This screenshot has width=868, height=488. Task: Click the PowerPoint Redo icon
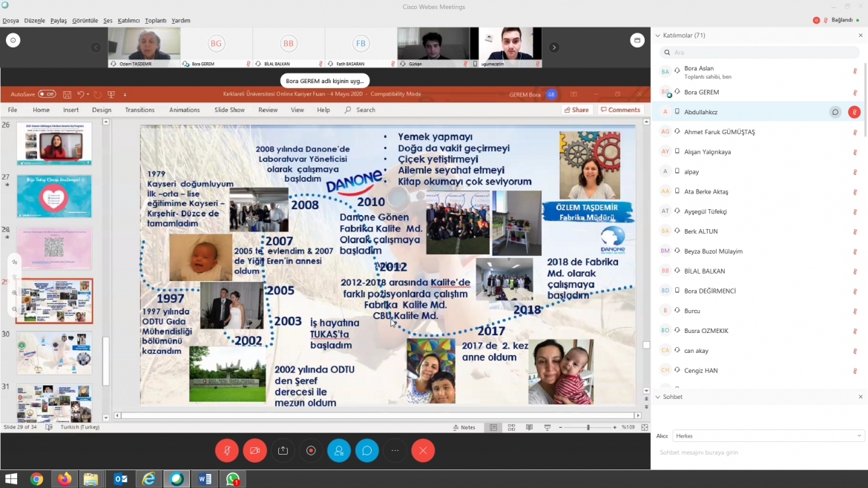[x=97, y=95]
